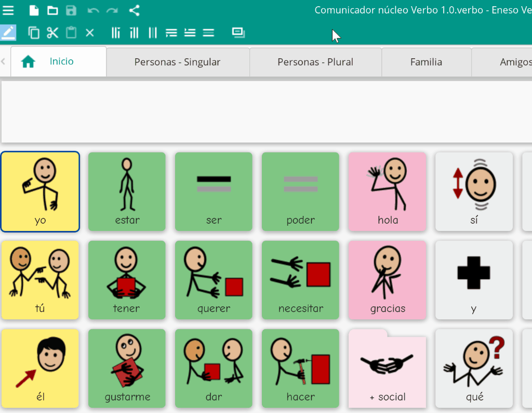Select the 'tener' pictogram cell

(x=127, y=280)
